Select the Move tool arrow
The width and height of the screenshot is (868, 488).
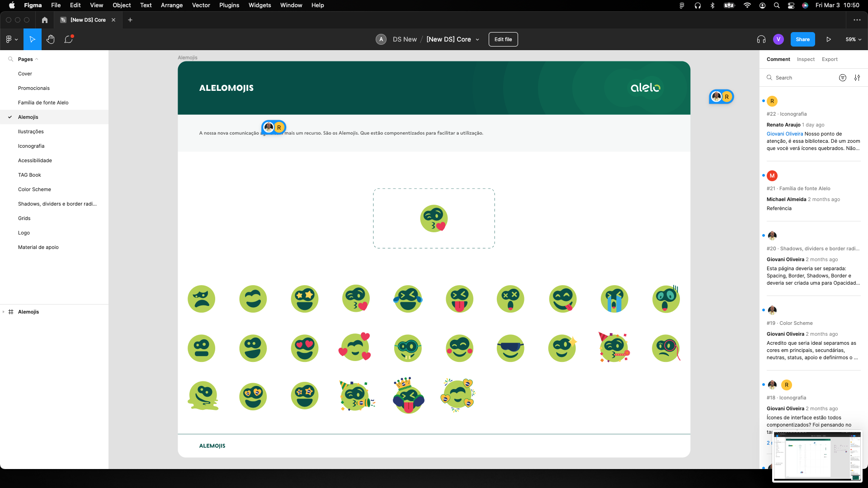coord(32,39)
